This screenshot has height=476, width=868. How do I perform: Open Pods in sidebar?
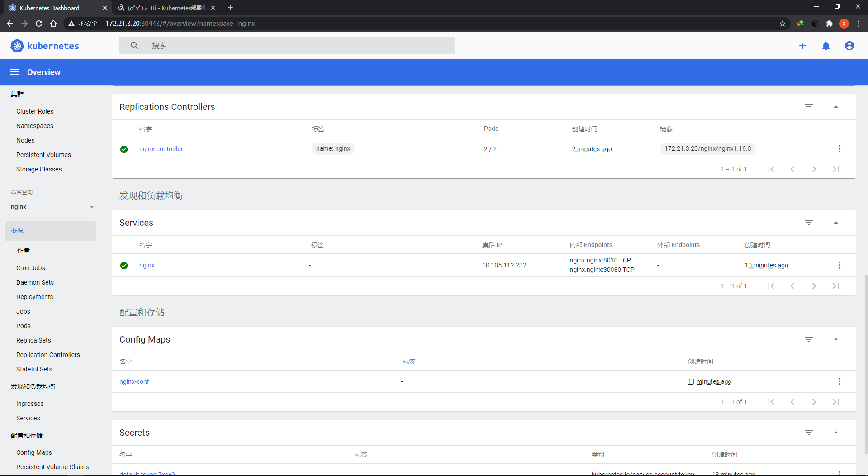point(24,326)
